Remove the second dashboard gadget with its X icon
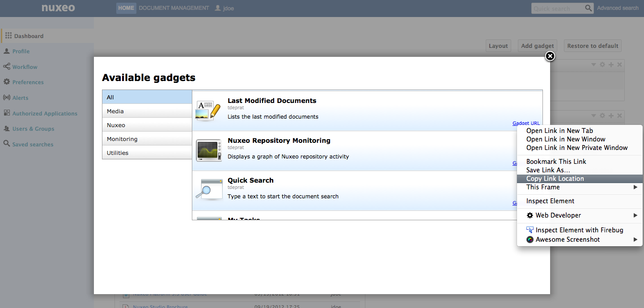Image resolution: width=644 pixels, height=308 pixels. (x=619, y=115)
